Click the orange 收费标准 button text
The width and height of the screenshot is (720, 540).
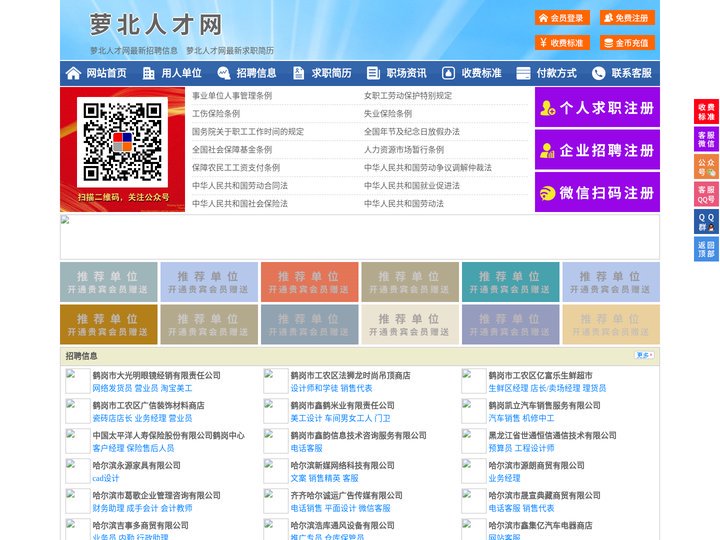coord(567,43)
